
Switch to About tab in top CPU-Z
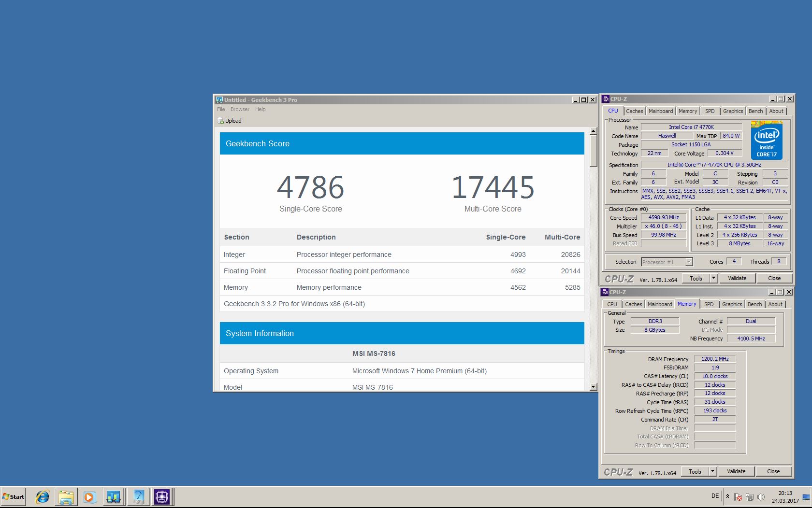(x=776, y=111)
